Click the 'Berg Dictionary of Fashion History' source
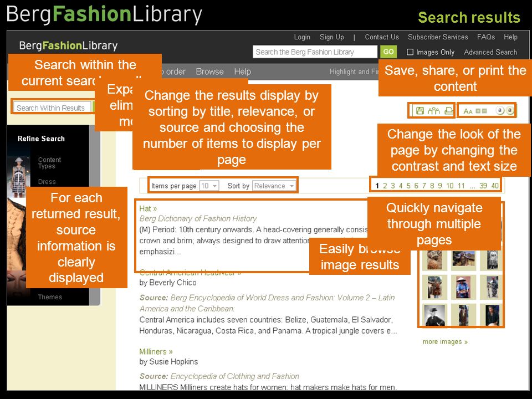 (x=198, y=218)
